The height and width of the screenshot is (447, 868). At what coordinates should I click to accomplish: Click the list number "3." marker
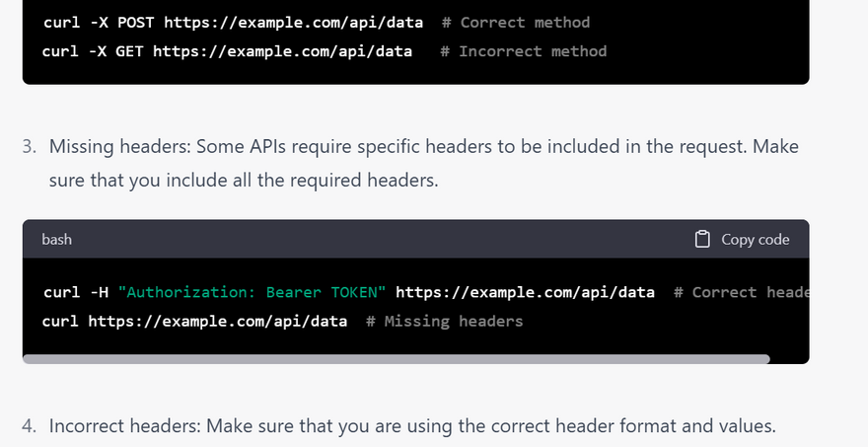30,146
